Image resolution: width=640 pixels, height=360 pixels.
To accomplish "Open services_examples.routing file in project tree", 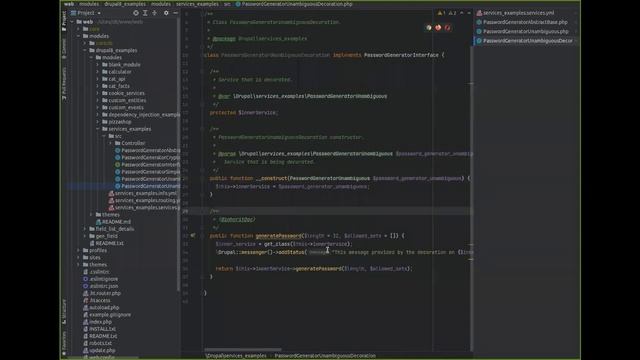I will click(x=144, y=200).
